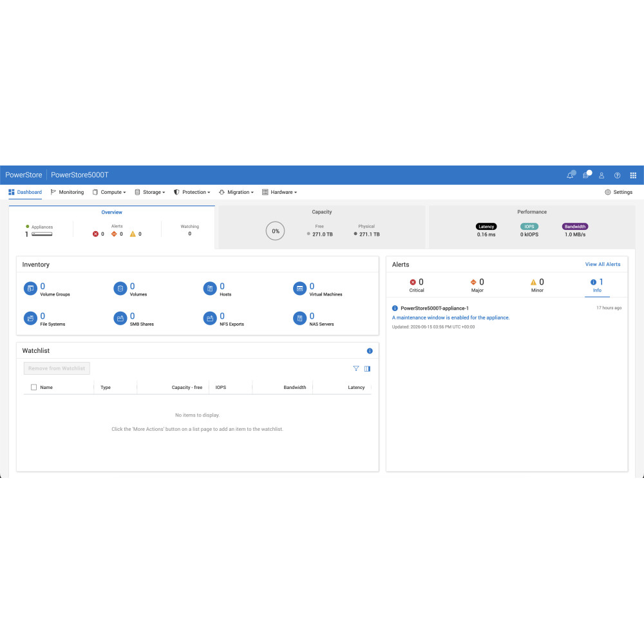Click the File Systems inventory icon
644x644 pixels.
[x=30, y=318]
